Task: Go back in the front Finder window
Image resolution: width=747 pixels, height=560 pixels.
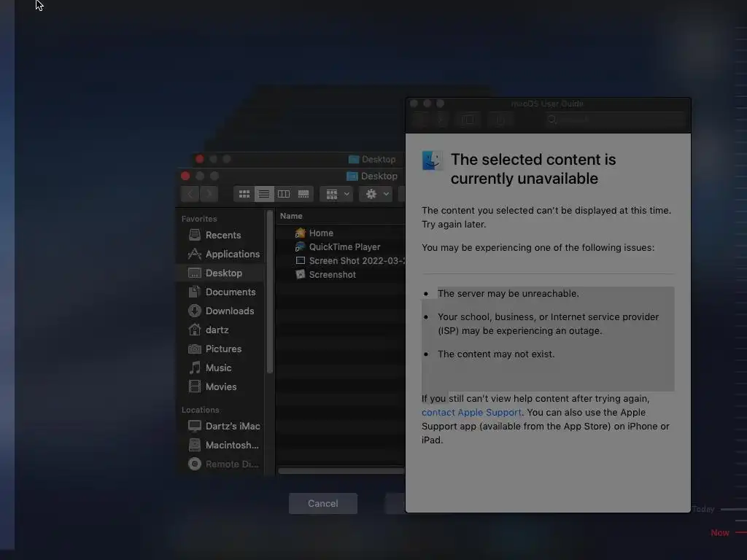Action: coord(190,194)
